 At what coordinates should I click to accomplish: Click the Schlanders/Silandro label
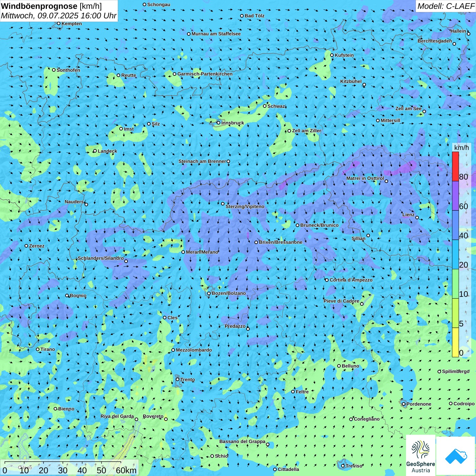click(x=101, y=258)
